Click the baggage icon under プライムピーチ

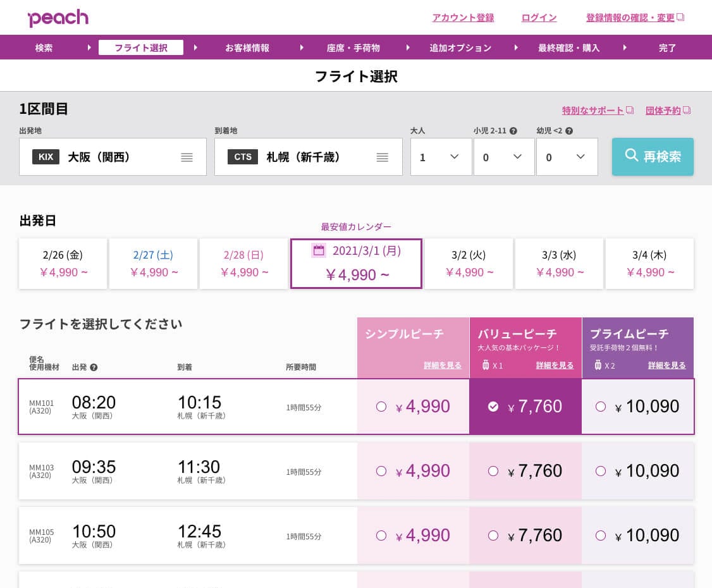click(x=598, y=365)
